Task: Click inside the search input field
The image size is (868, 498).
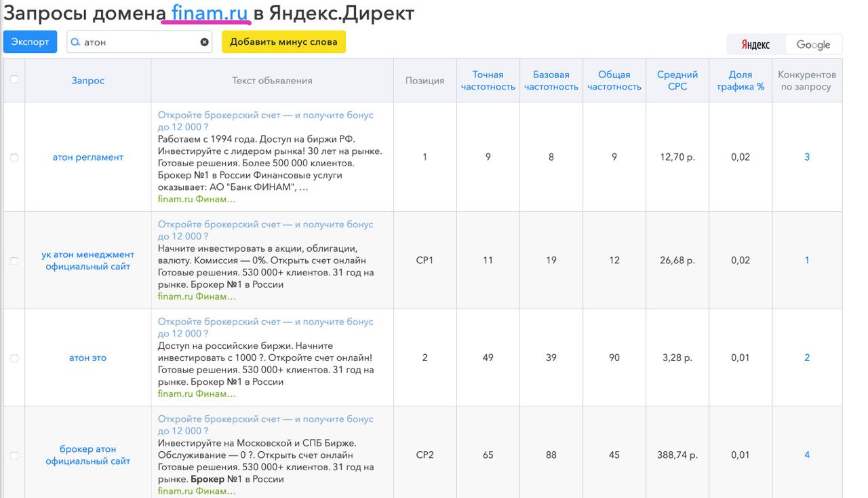Action: 136,41
